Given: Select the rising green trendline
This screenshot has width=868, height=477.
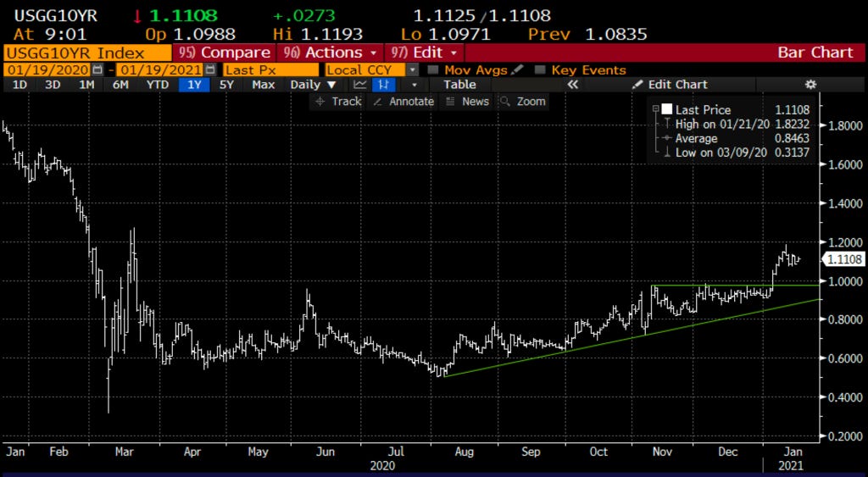Looking at the screenshot, I should 631,338.
